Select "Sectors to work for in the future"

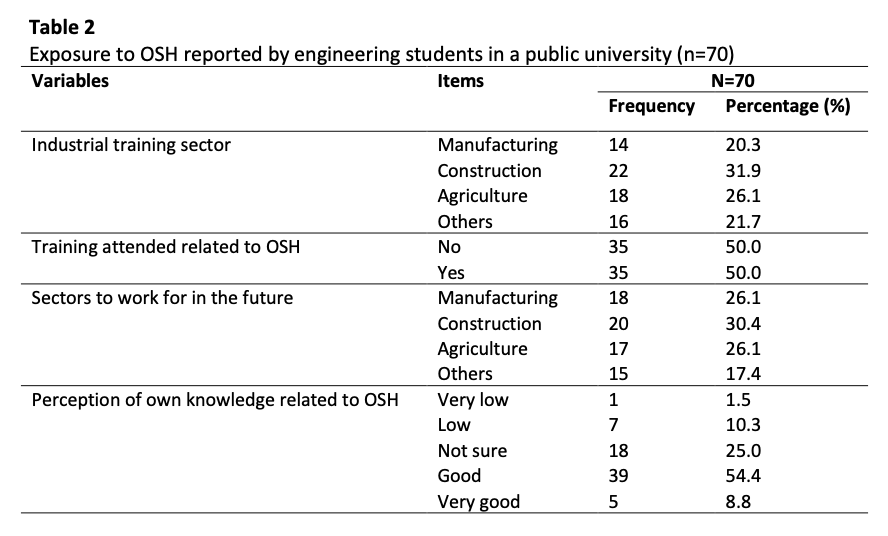[162, 298]
